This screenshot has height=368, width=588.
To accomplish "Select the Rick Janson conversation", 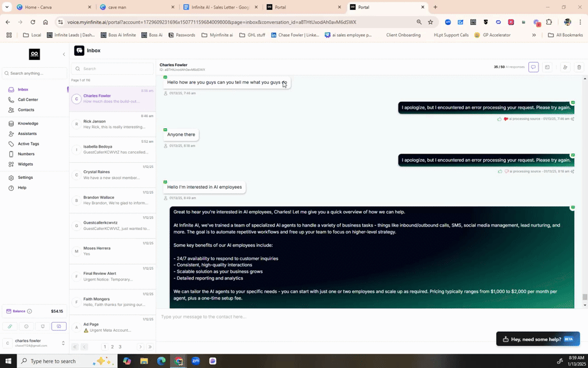I will point(112,124).
